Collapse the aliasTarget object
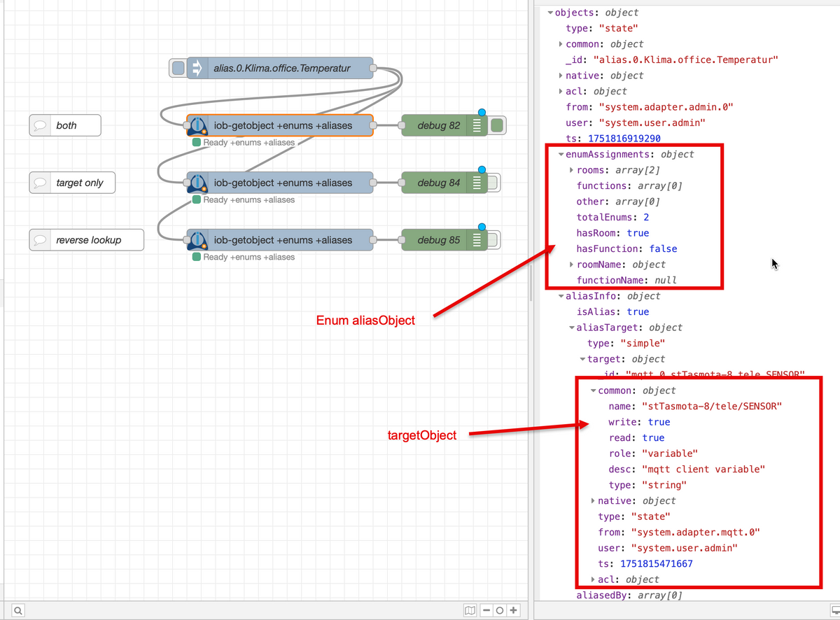 coord(572,327)
